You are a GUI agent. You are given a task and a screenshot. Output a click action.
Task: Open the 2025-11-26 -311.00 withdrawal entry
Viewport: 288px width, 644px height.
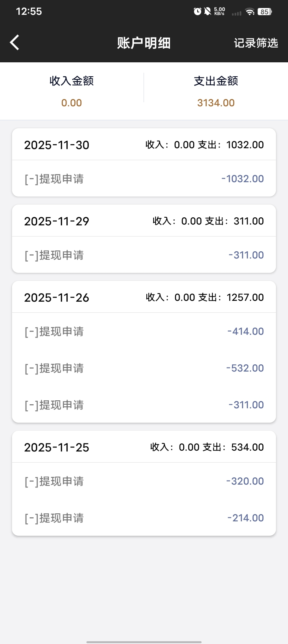click(144, 405)
